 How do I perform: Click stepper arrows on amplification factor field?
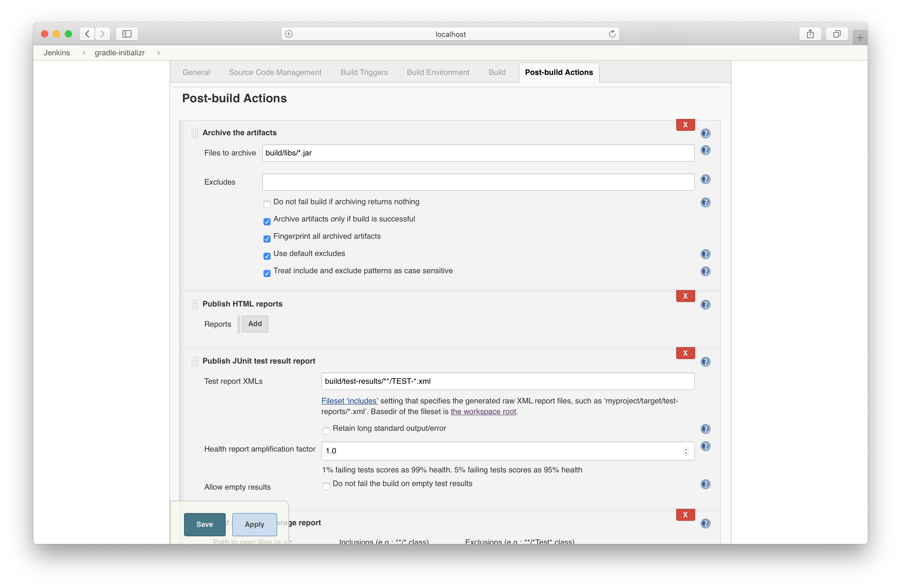(686, 451)
